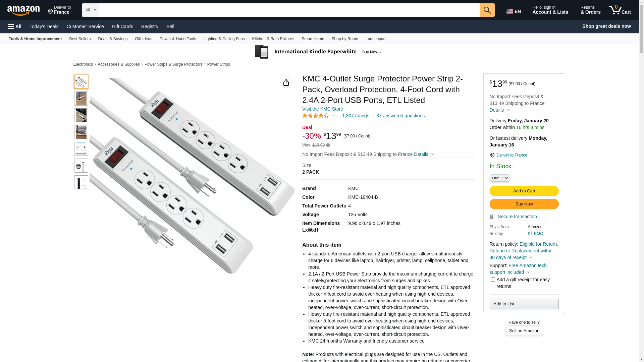This screenshot has height=362, width=644.
Task: Check the gift receipt checkbox
Action: (493, 280)
